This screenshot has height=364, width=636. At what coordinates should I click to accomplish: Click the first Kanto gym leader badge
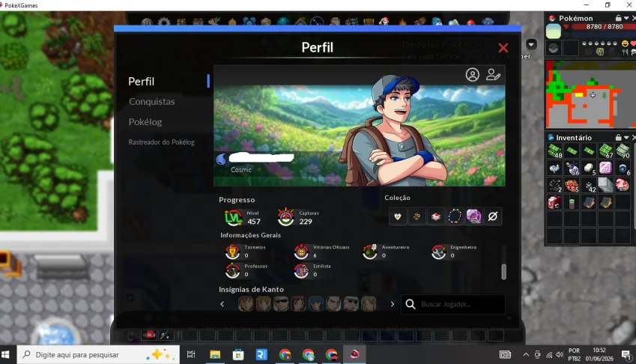point(246,303)
